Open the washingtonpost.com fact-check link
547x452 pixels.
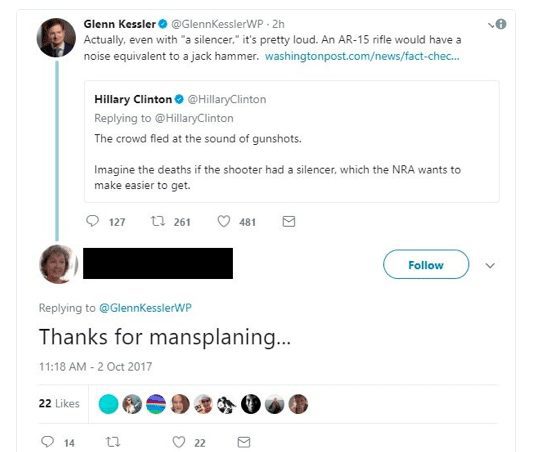coord(362,56)
